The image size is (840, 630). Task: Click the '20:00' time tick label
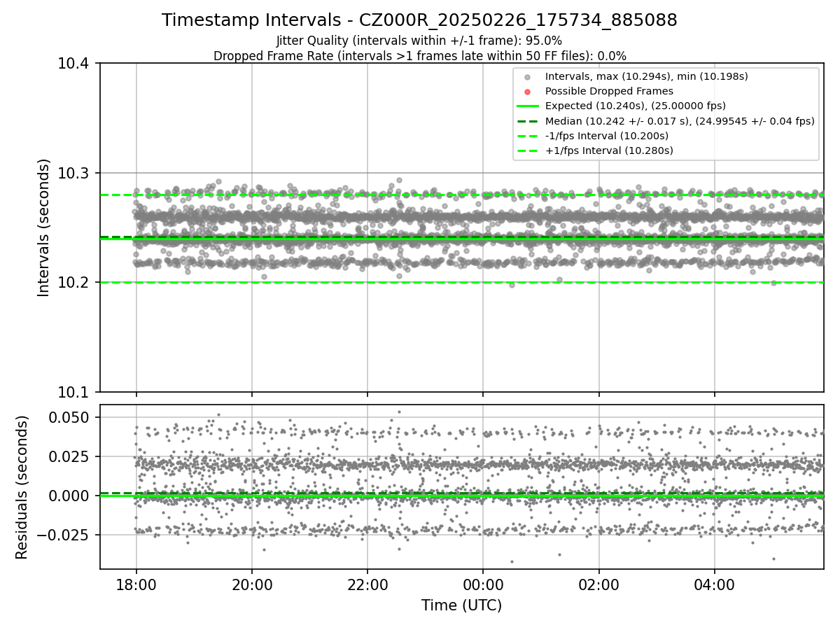(252, 584)
